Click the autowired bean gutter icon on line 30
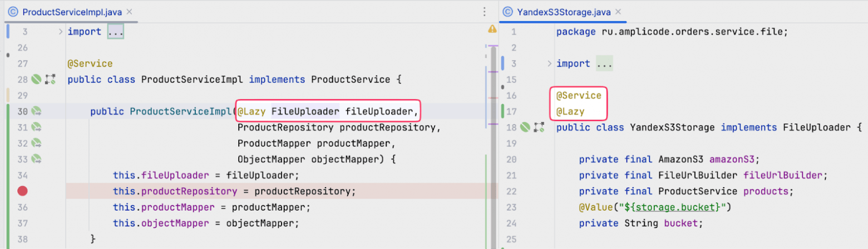Screen dimensions: 868x249 coord(37,111)
